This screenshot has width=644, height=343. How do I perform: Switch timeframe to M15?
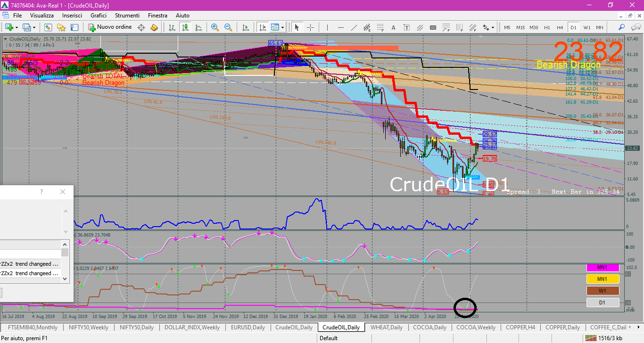click(520, 27)
